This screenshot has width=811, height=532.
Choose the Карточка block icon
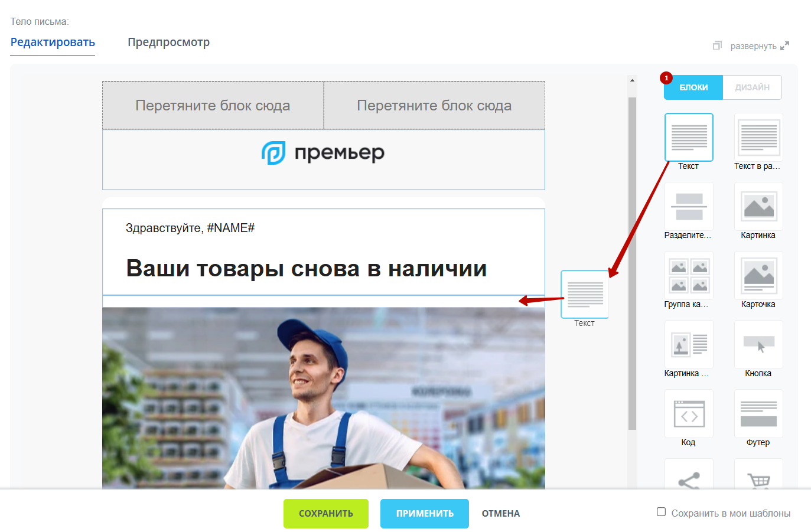pyautogui.click(x=758, y=275)
